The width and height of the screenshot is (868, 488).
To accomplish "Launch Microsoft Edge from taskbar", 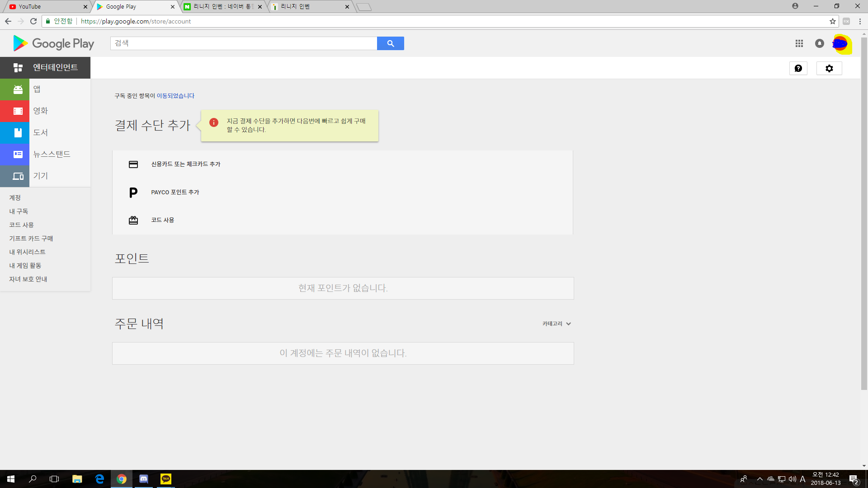I will point(99,479).
